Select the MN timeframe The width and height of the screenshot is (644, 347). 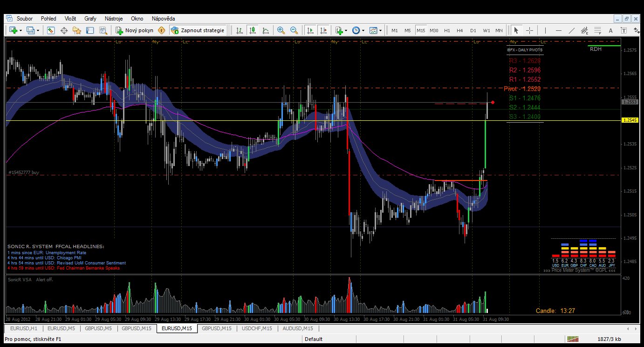pos(499,30)
